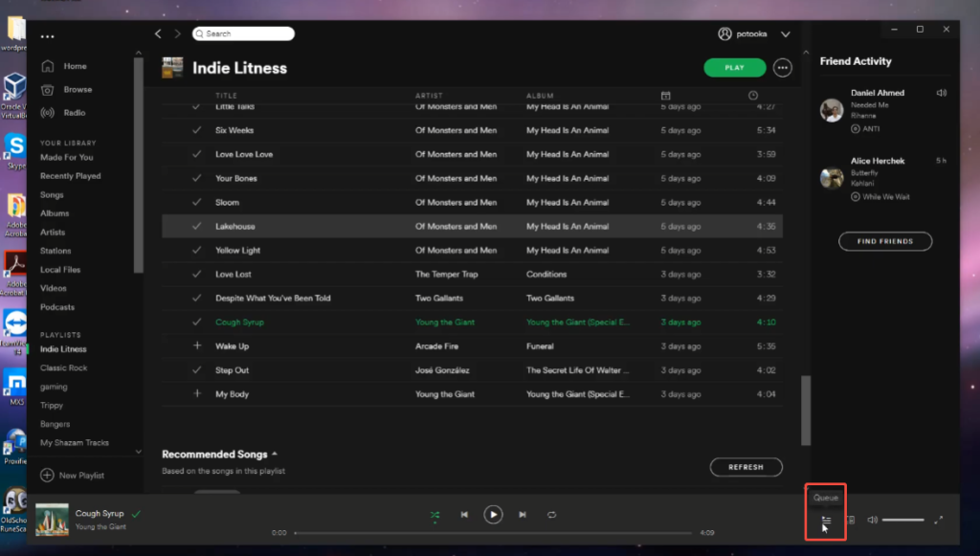Sort by ALBUM column header
This screenshot has height=556, width=980.
540,96
